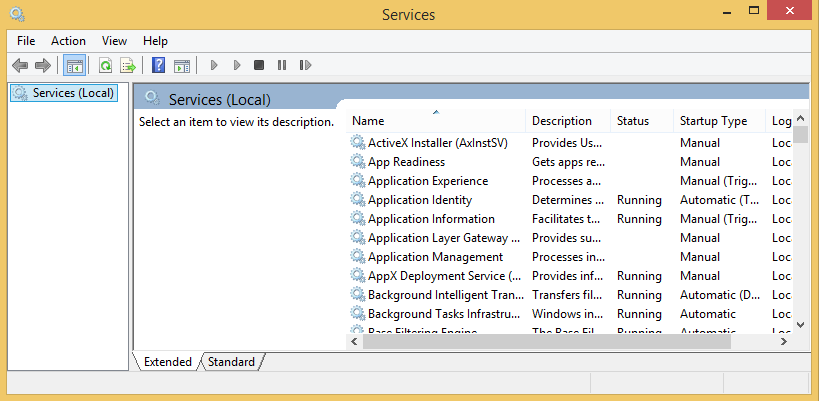Screen dimensions: 819x401
Task: Open Help via the blue question mark icon
Action: pyautogui.click(x=158, y=65)
